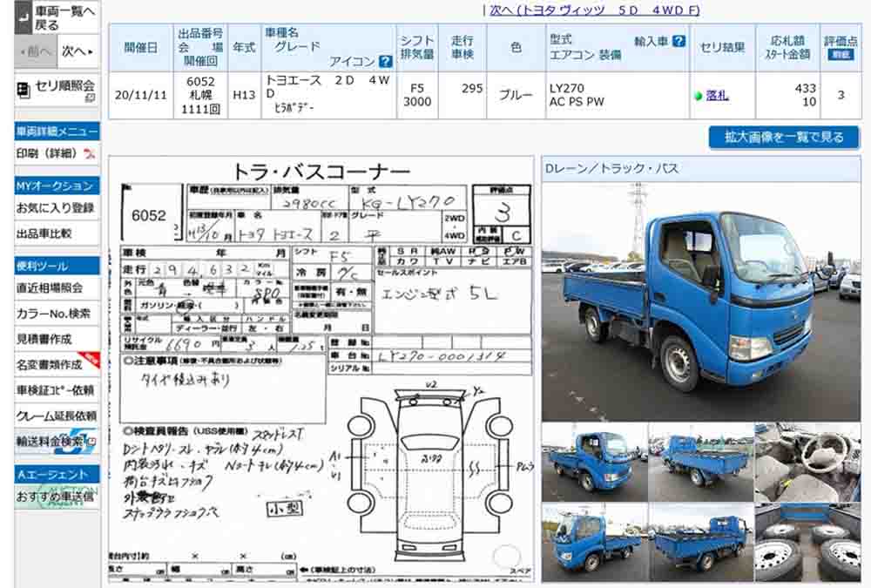871x588 pixels.
Task: Click the PDF icon beside 印刷（詳細）
Action: [89, 153]
